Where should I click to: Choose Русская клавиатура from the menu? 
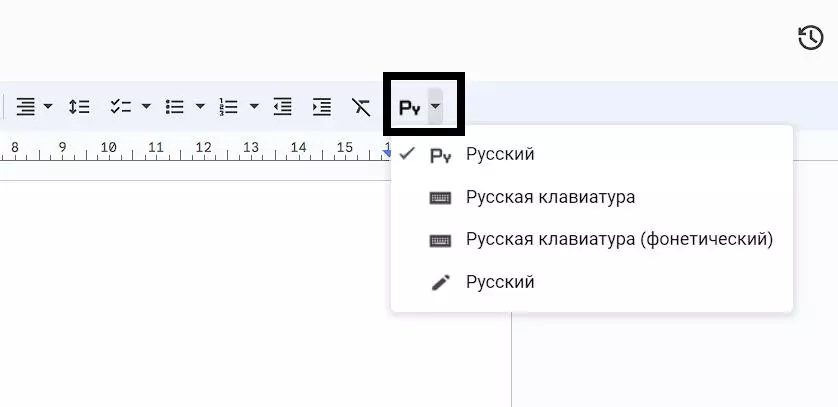(x=550, y=197)
